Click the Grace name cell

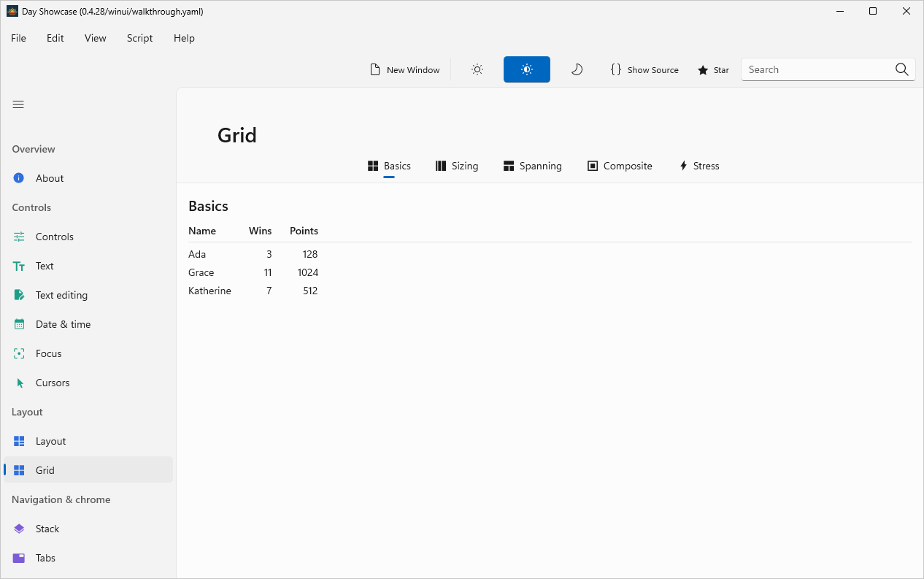(x=201, y=272)
